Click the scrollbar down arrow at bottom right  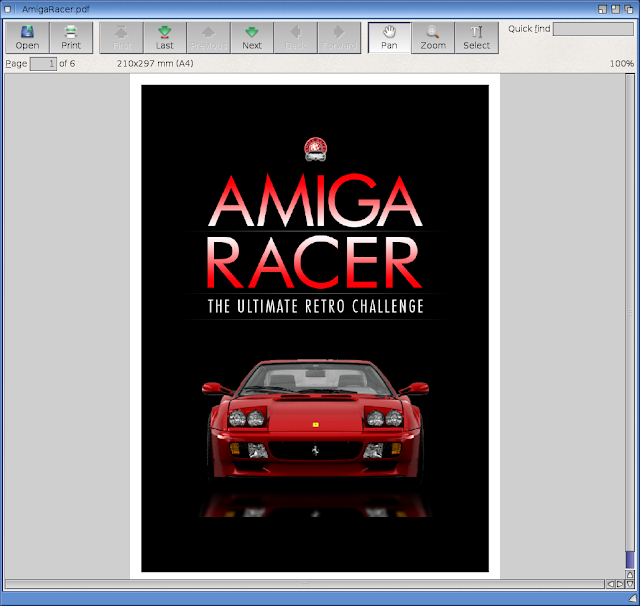[630, 584]
